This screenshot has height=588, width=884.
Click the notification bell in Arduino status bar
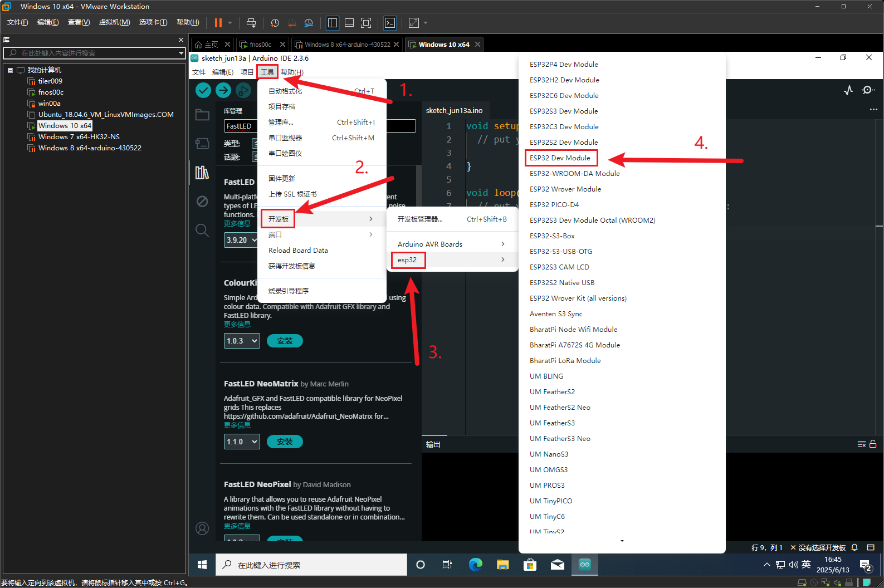tap(854, 547)
